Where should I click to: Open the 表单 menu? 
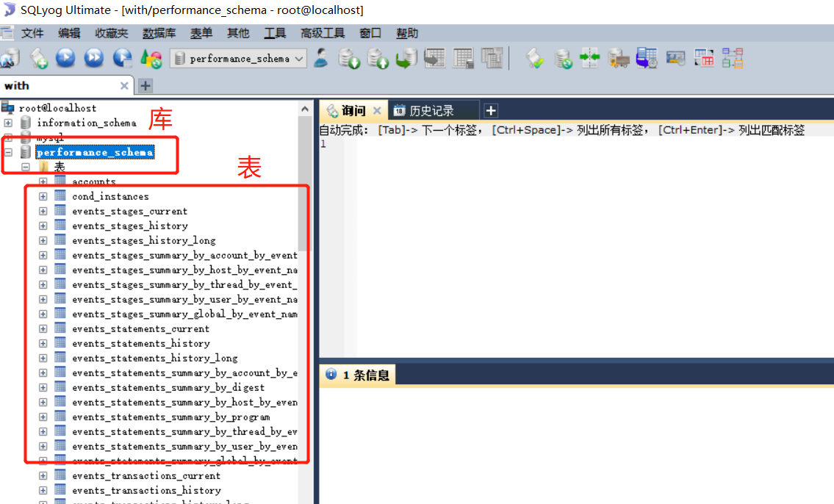click(201, 33)
